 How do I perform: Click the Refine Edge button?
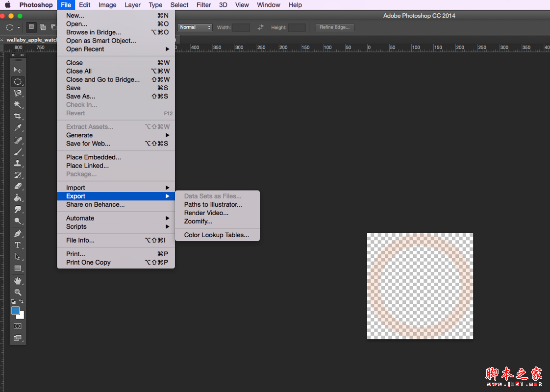[334, 27]
